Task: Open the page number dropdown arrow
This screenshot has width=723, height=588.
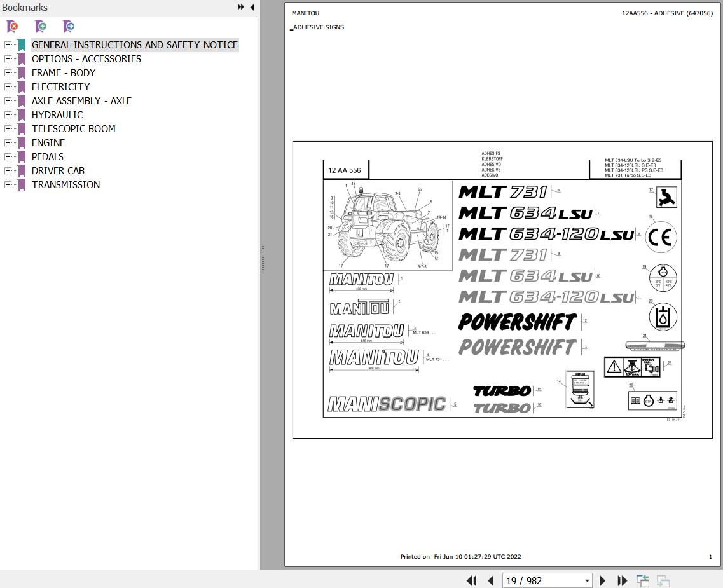Action: pos(587,581)
